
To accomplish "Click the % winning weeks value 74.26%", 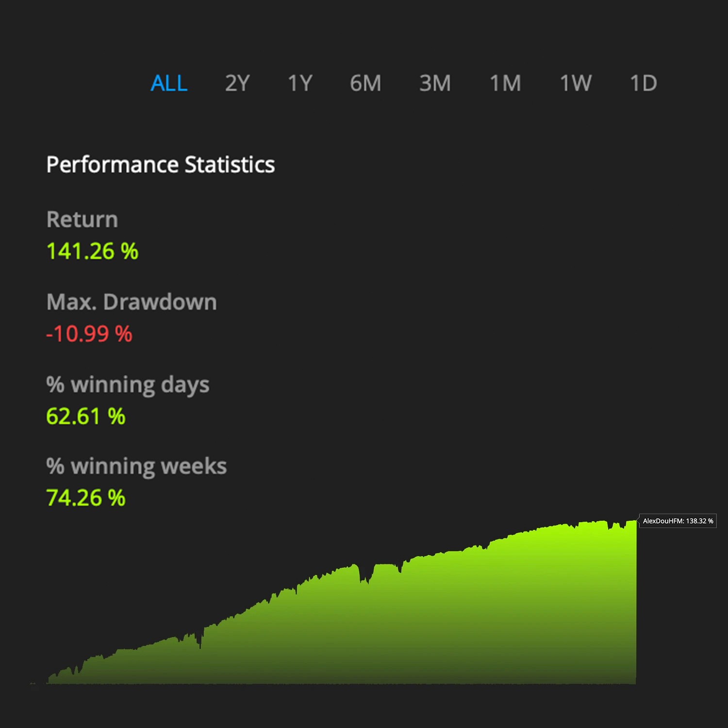I will click(x=86, y=497).
